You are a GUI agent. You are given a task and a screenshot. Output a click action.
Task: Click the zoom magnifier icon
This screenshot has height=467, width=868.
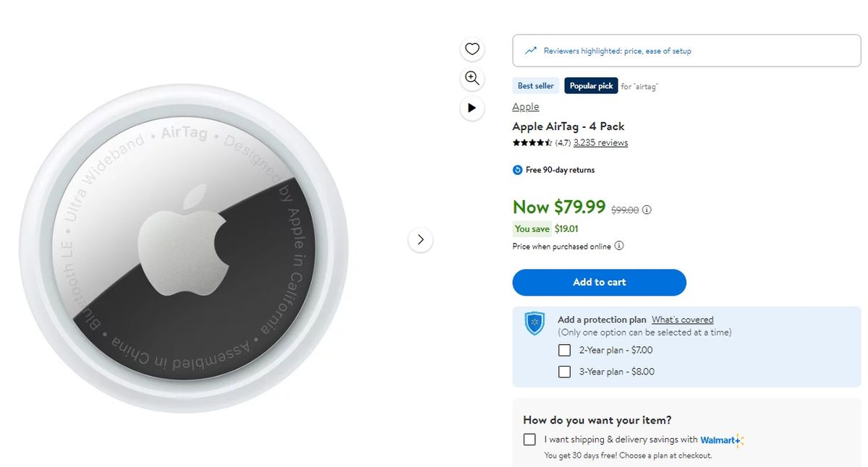472,78
